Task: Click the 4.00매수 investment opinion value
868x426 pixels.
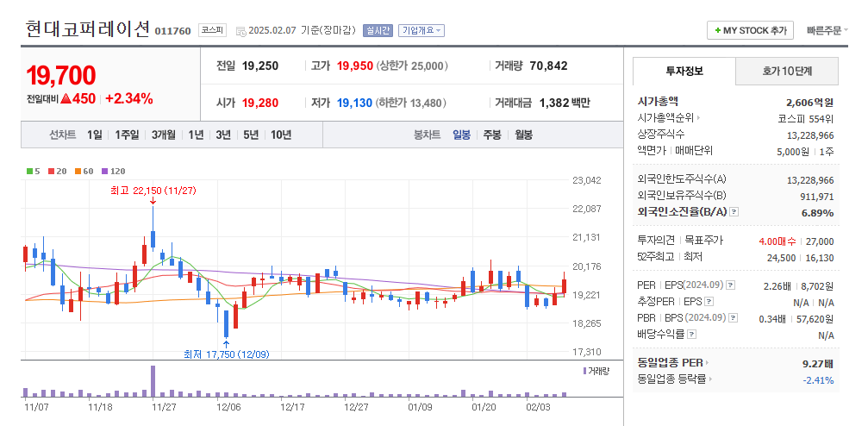Action: 777,241
